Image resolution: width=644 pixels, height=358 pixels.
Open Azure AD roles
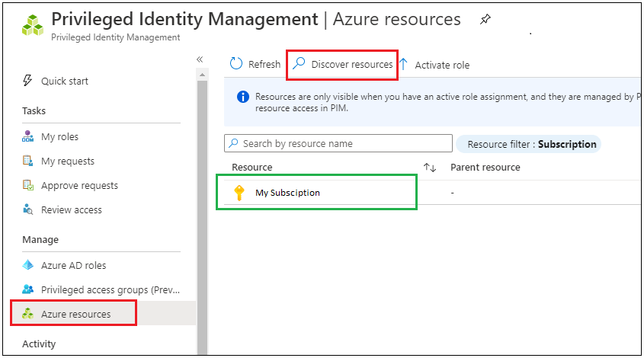pyautogui.click(x=73, y=266)
